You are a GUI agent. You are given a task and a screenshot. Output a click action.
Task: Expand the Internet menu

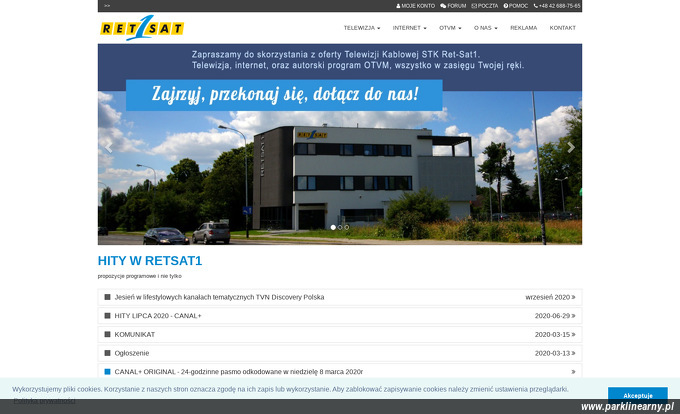409,28
